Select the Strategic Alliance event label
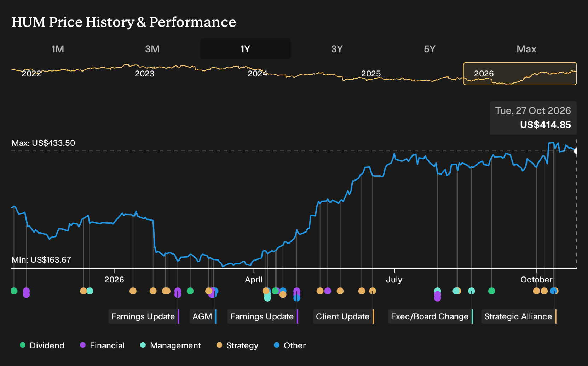Viewport: 588px width, 366px height. [x=519, y=316]
